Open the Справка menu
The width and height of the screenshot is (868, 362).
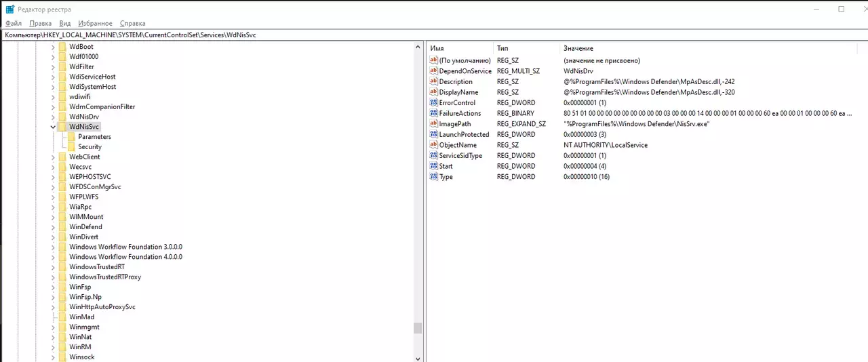[x=132, y=23]
